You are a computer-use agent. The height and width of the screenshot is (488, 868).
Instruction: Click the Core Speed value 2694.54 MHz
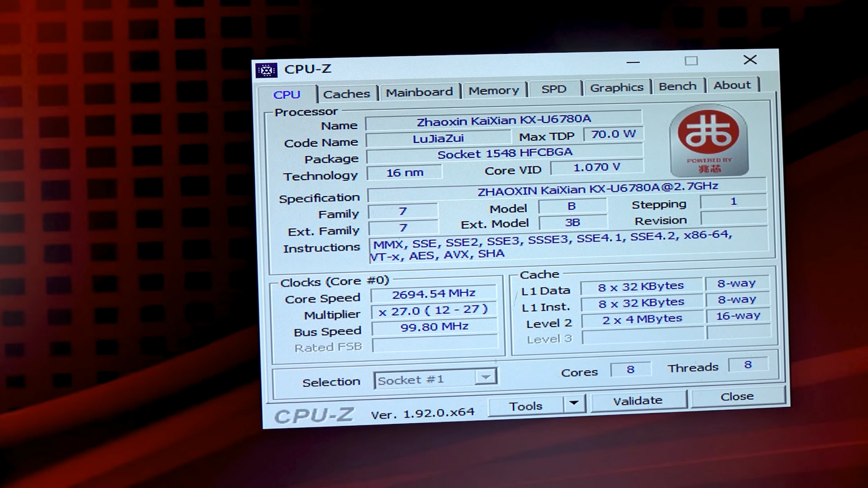click(434, 294)
